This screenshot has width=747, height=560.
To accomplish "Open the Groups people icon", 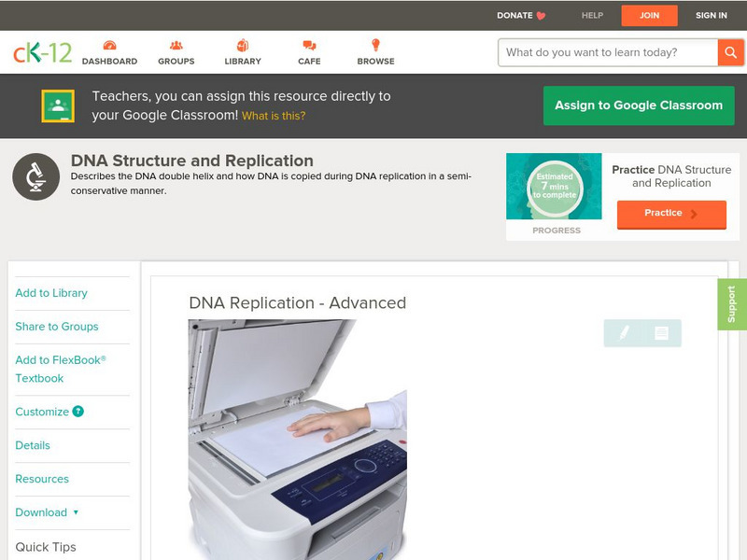I will [176, 45].
